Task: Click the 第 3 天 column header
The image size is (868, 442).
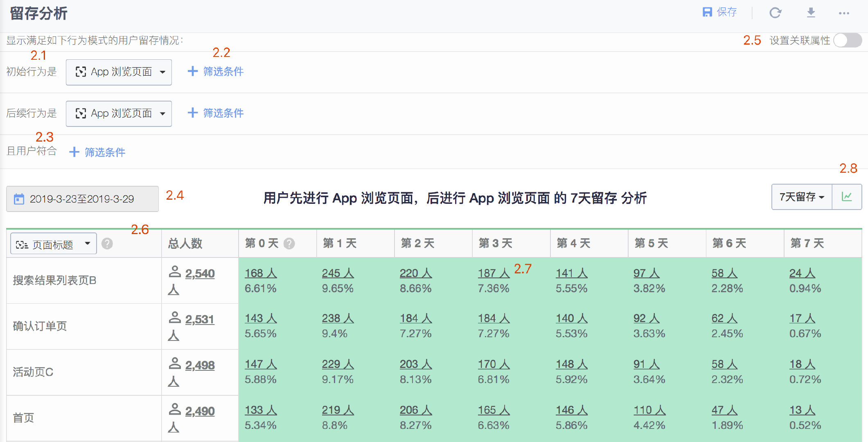Action: [x=495, y=243]
